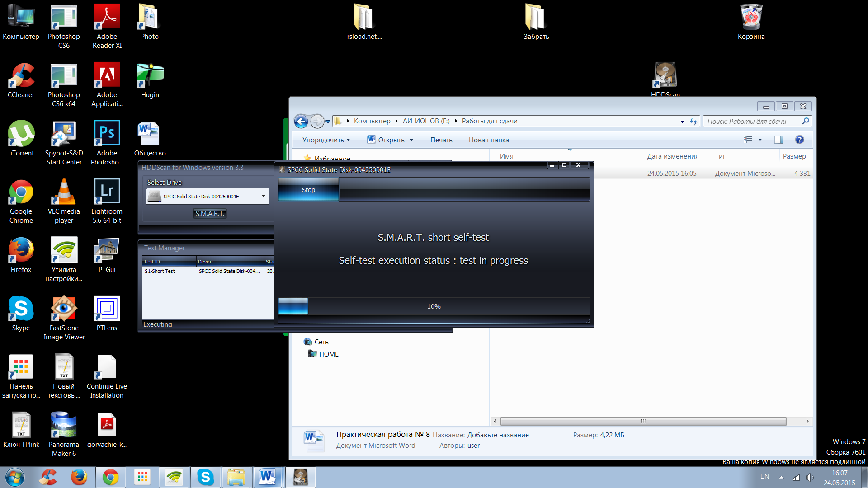The image size is (868, 488).
Task: Click the S.M.A.R.T. button in HDDScan
Action: (x=210, y=213)
